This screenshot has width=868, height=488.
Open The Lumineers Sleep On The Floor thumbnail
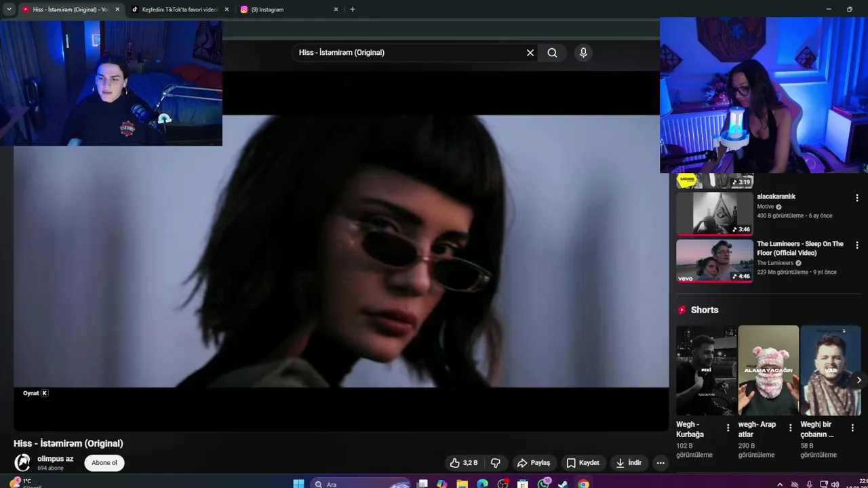[715, 261]
